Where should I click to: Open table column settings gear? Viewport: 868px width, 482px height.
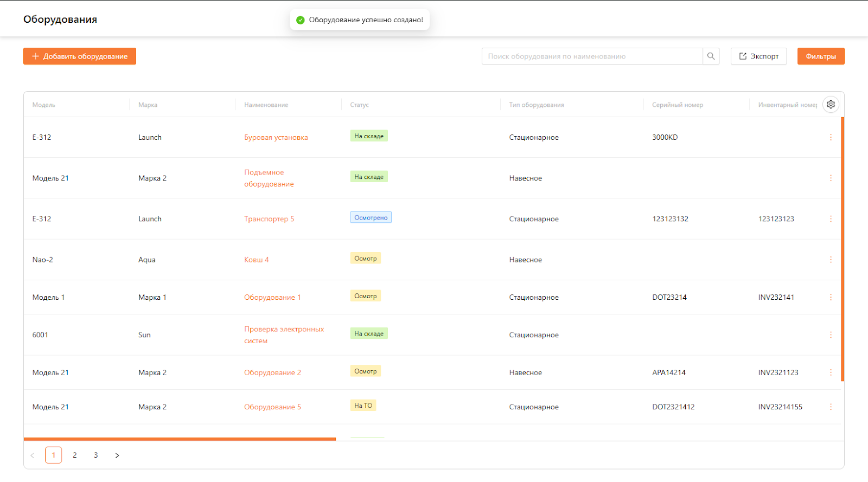tap(831, 105)
